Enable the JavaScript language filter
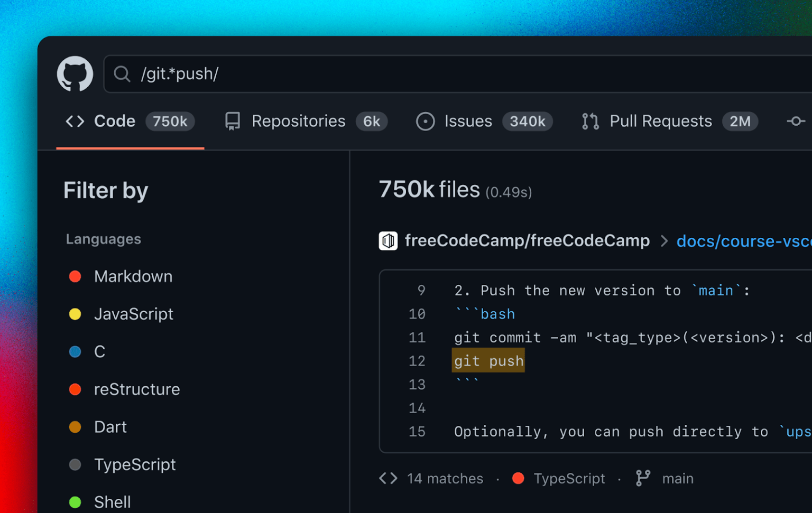This screenshot has width=812, height=513. click(x=134, y=314)
